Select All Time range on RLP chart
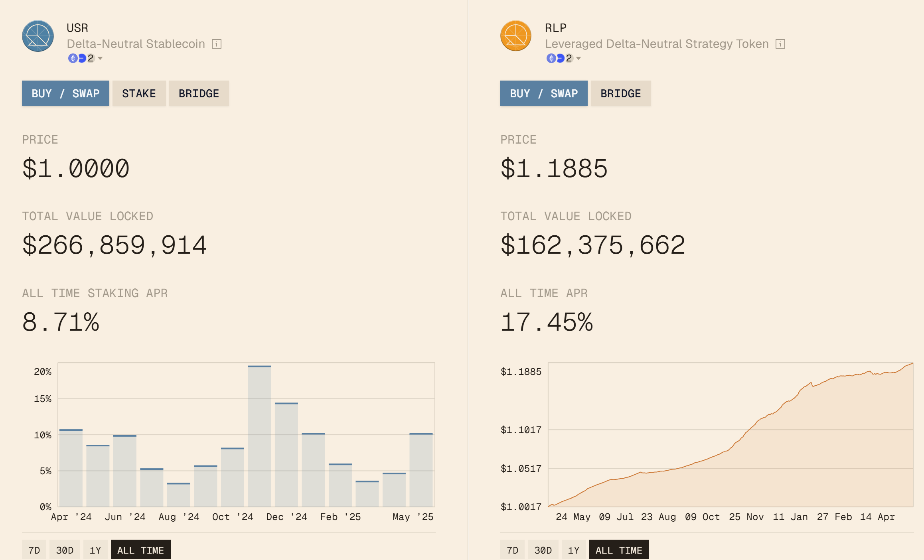Image resolution: width=924 pixels, height=560 pixels. click(x=618, y=550)
